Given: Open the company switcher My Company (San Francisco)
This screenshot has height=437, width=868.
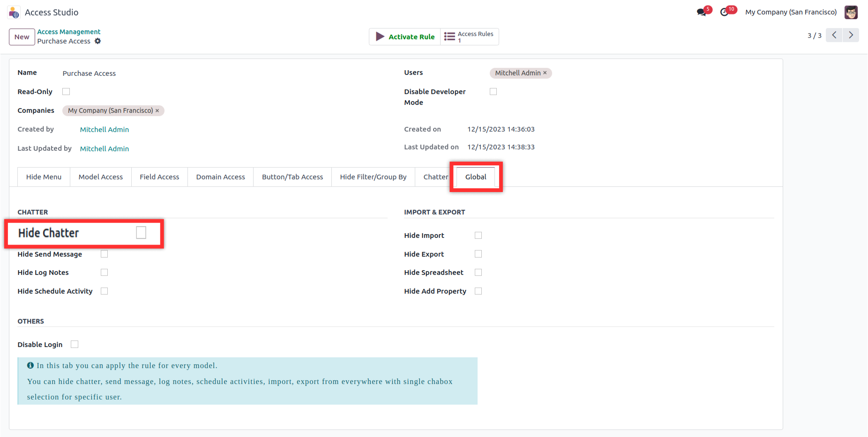Looking at the screenshot, I should [791, 12].
